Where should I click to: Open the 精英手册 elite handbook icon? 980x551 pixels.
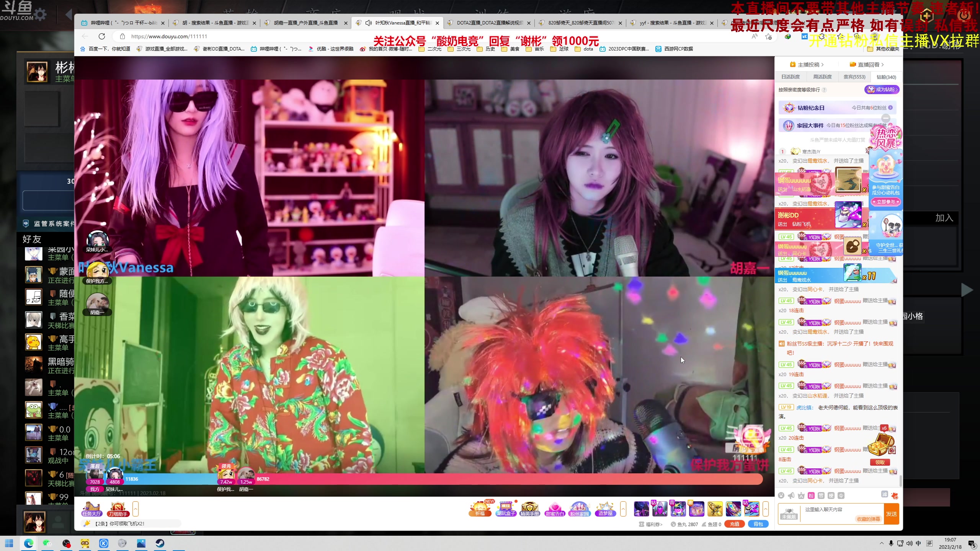(x=530, y=509)
